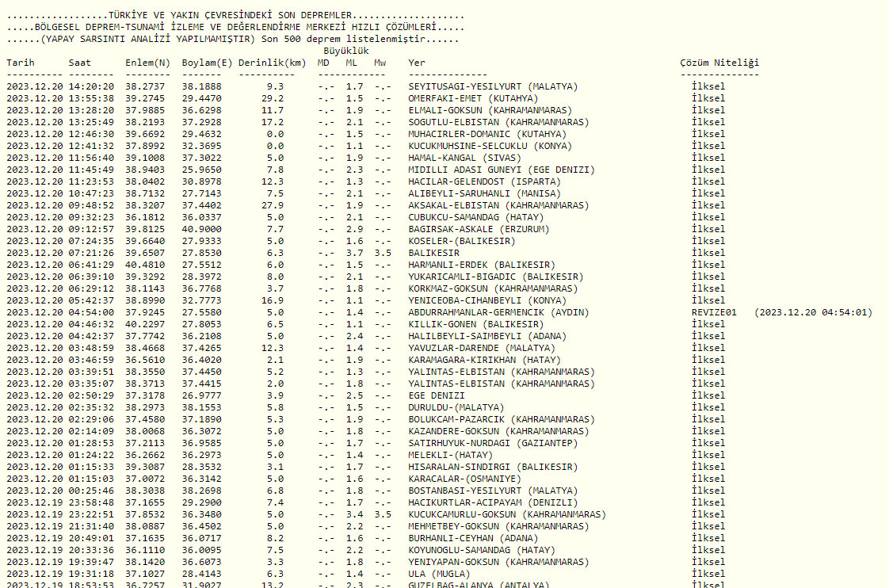Click the 'Yer' column header

tap(417, 63)
